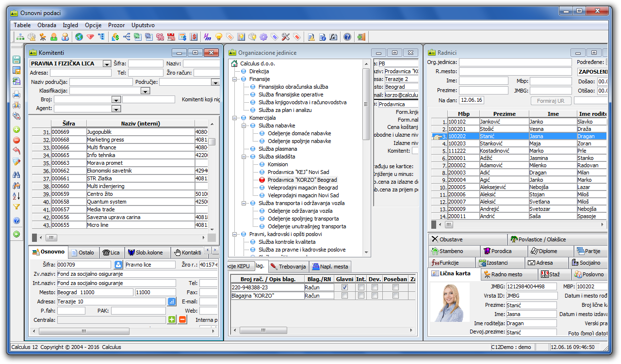Click the A-Z sort icon in sidebar
The height and width of the screenshot is (364, 621).
pyautogui.click(x=16, y=196)
